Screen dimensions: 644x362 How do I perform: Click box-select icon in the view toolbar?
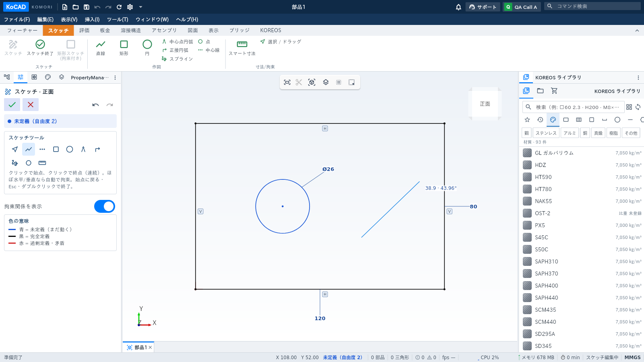(x=351, y=82)
